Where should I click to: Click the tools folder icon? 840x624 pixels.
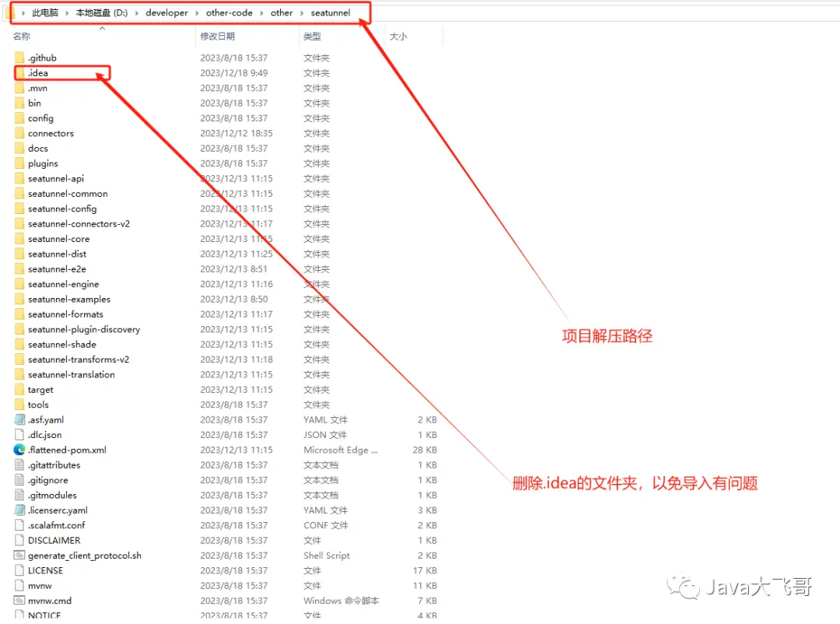pyautogui.click(x=19, y=405)
